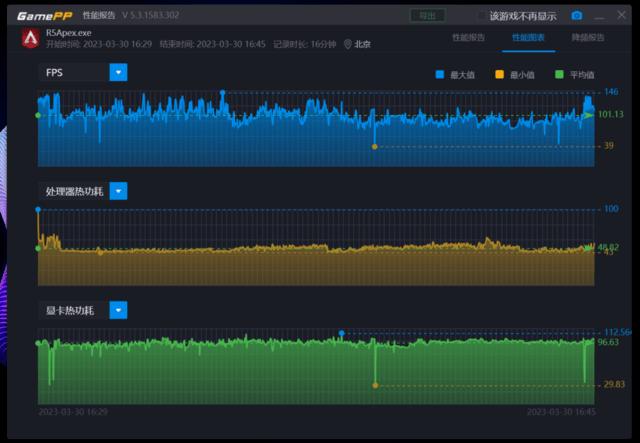Screen dimensions: 640x443
Task: Click the camera screenshot icon
Action: (576, 16)
